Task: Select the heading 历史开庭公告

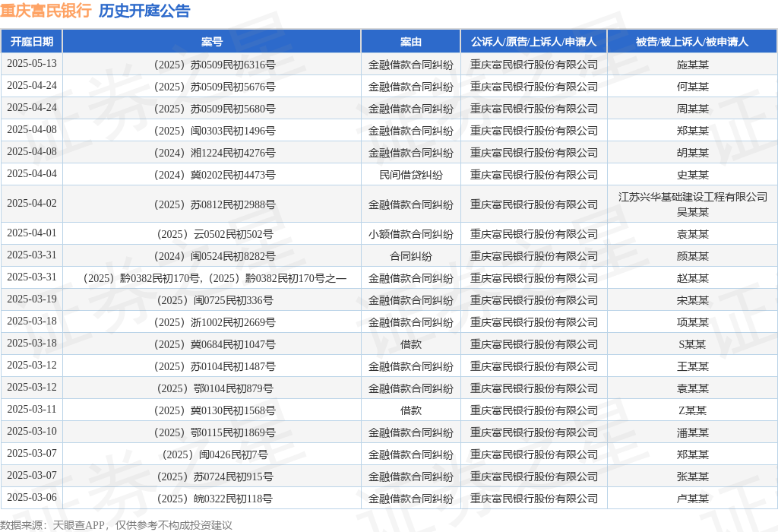Action: pos(144,11)
